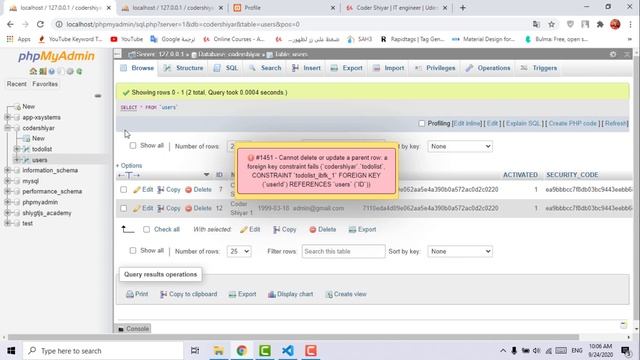
Task: Open Visual Studio Code from taskbar
Action: click(288, 351)
